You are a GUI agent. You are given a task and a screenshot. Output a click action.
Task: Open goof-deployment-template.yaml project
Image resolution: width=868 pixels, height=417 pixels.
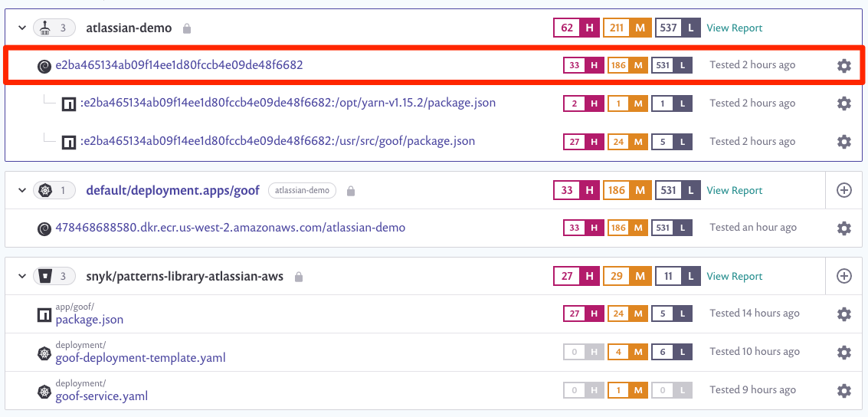[141, 358]
